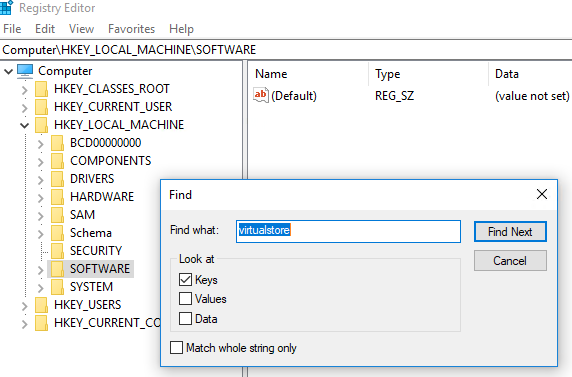Tick Match whole string only
The image size is (572, 377).
177,347
